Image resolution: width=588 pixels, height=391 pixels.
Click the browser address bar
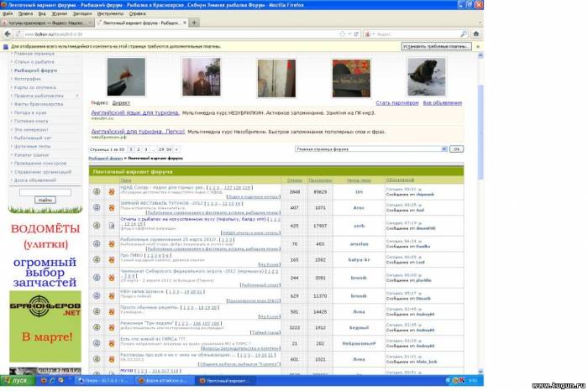pyautogui.click(x=180, y=34)
